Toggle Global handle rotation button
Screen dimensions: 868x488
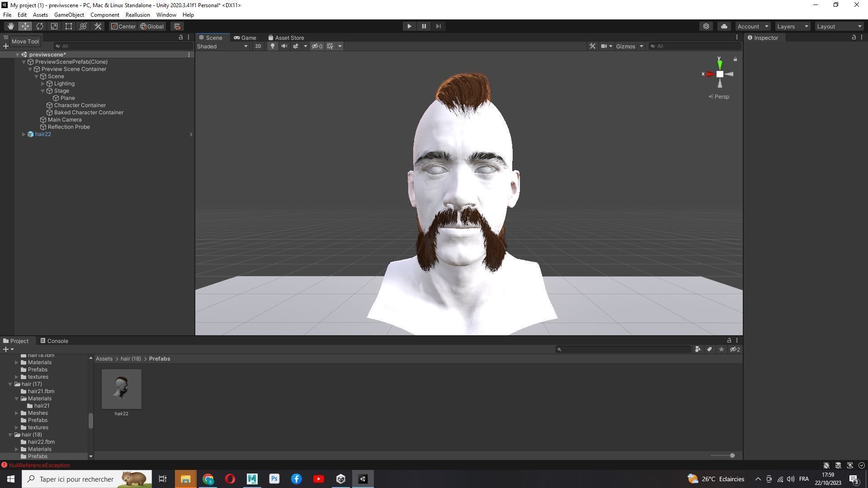tap(152, 26)
